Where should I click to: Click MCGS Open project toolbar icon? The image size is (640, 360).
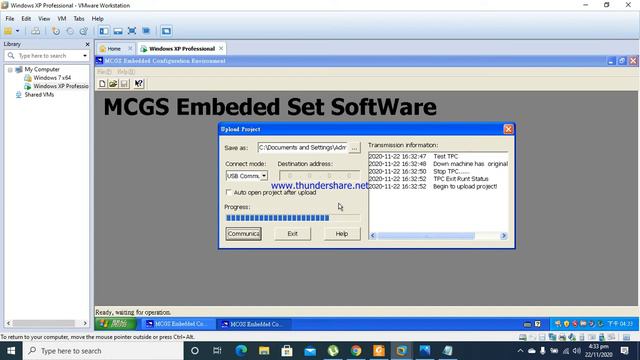tap(113, 84)
